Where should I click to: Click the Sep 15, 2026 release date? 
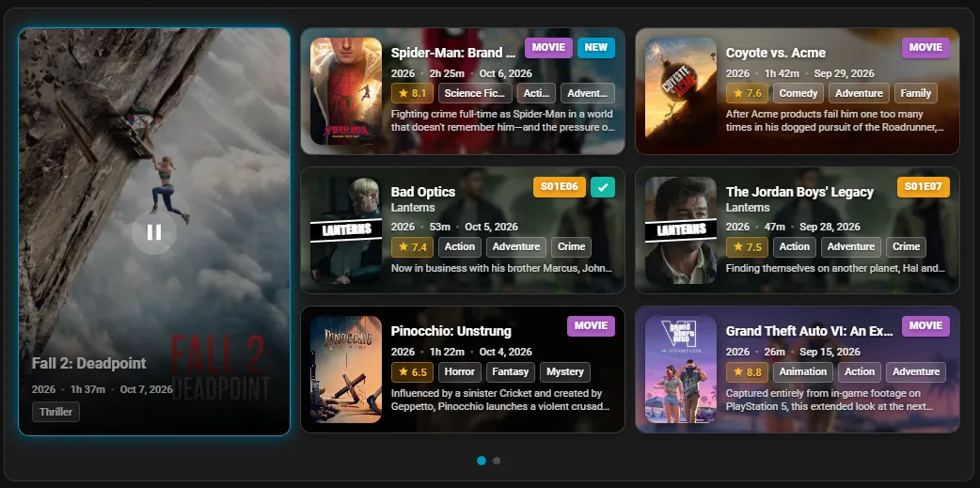(830, 352)
